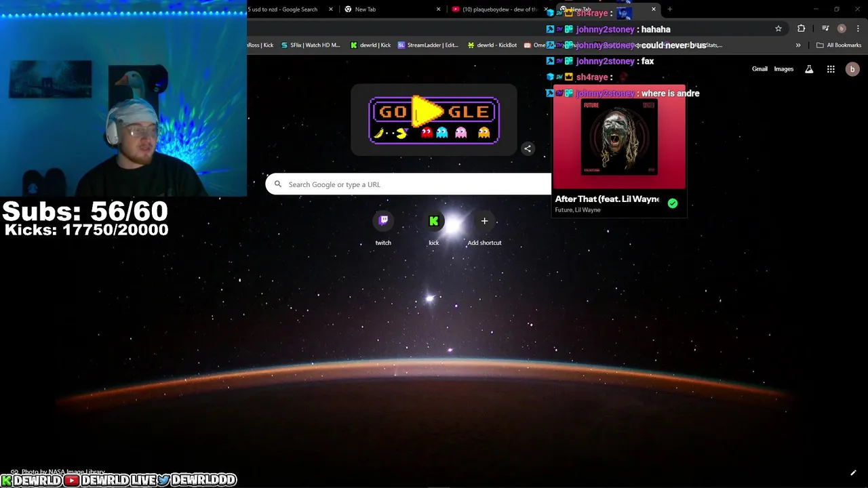Open the Google apps grid
The height and width of the screenshot is (488, 868).
[x=831, y=69]
